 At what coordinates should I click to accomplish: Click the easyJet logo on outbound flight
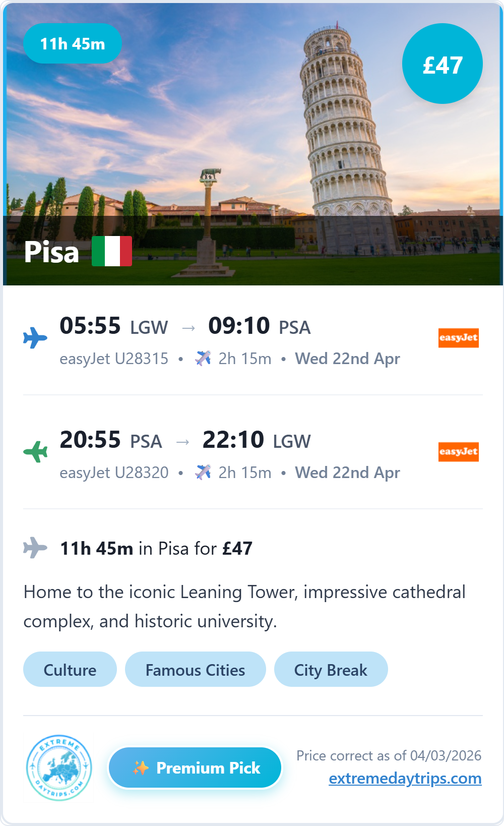458,338
